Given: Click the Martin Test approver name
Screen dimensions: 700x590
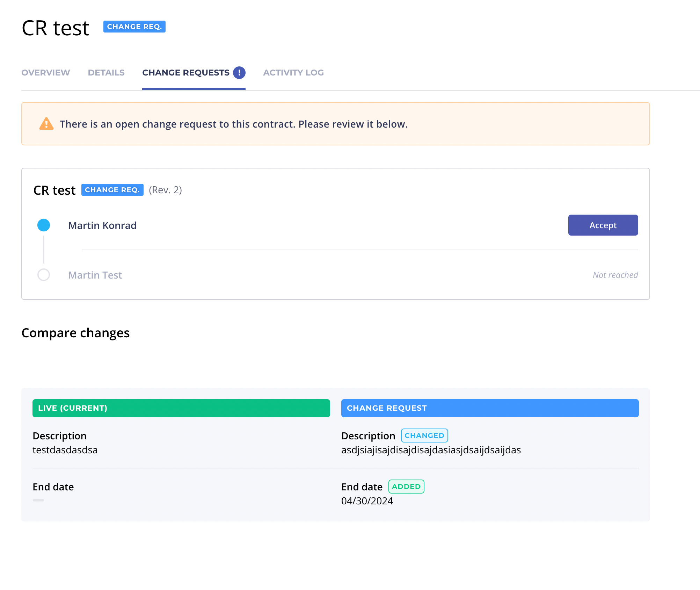Looking at the screenshot, I should click(95, 275).
